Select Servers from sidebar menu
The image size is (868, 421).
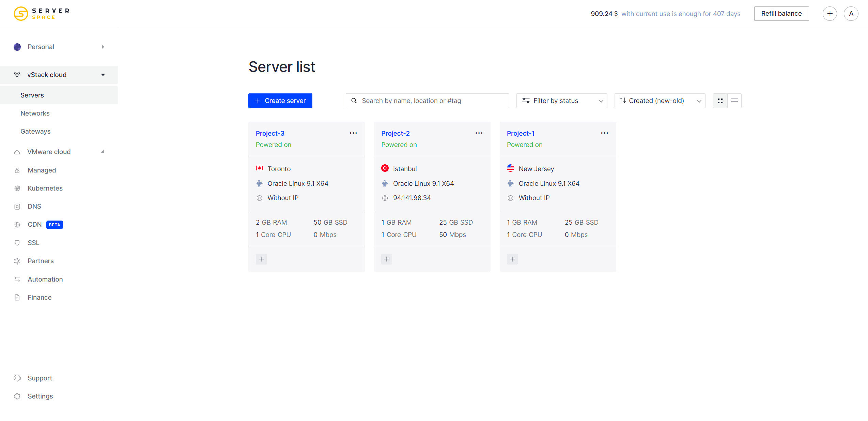[x=32, y=95]
